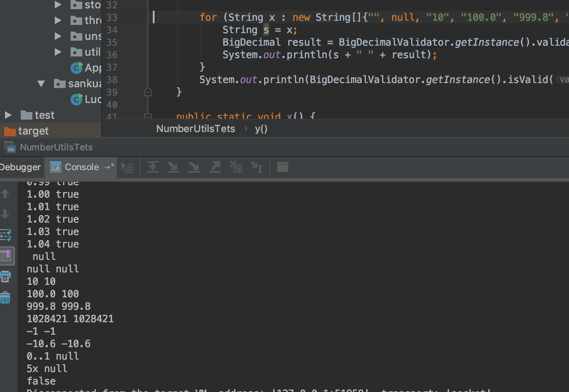Open Evaluate Expression calculator icon
The width and height of the screenshot is (569, 392).
pos(283,167)
